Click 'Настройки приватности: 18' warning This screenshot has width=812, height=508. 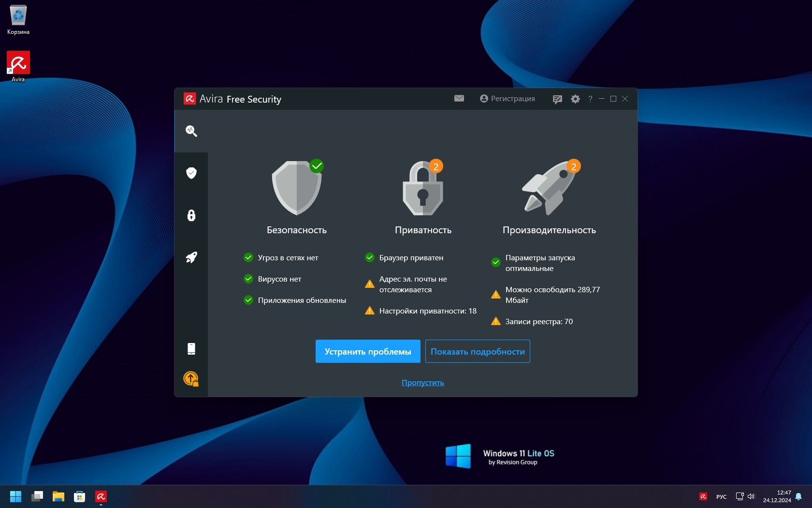421,311
